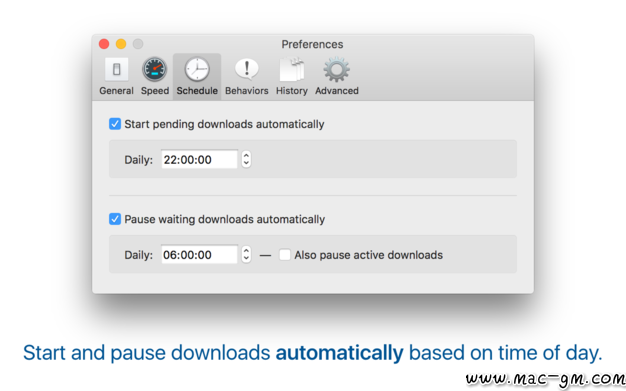This screenshot has width=626, height=391.
Task: Switch to the History tab label
Action: click(292, 91)
